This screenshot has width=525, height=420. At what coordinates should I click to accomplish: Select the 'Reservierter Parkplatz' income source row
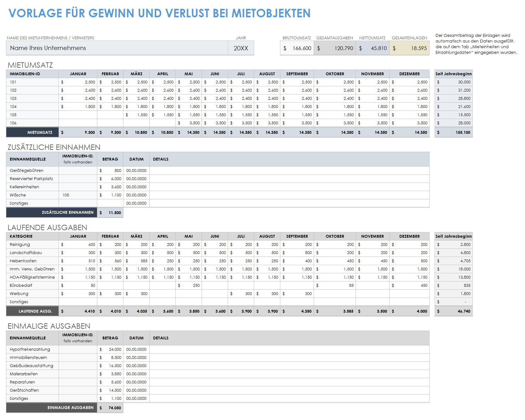coord(32,179)
